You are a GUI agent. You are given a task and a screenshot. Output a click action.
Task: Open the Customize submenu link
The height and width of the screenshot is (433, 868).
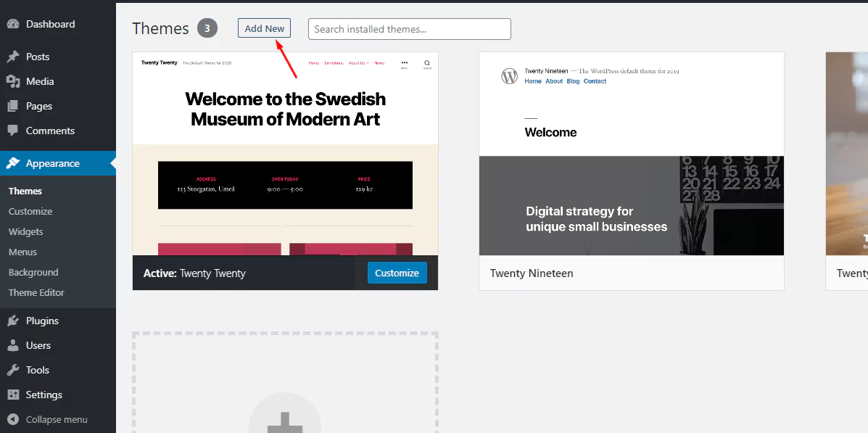point(30,212)
